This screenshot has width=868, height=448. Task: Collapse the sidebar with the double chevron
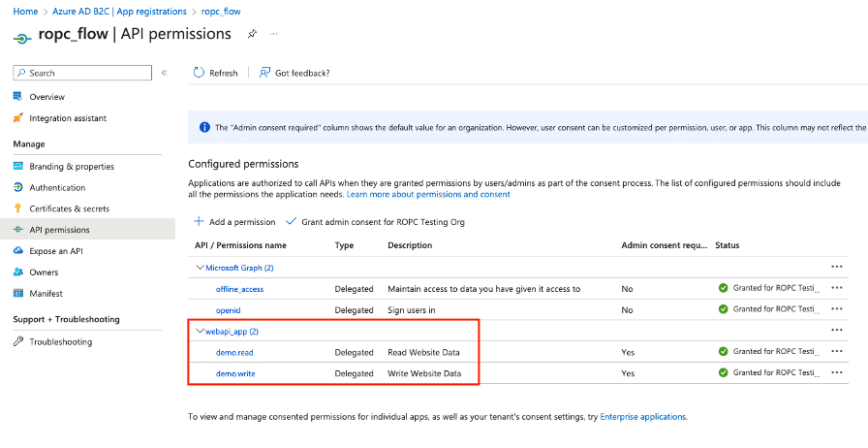[165, 73]
